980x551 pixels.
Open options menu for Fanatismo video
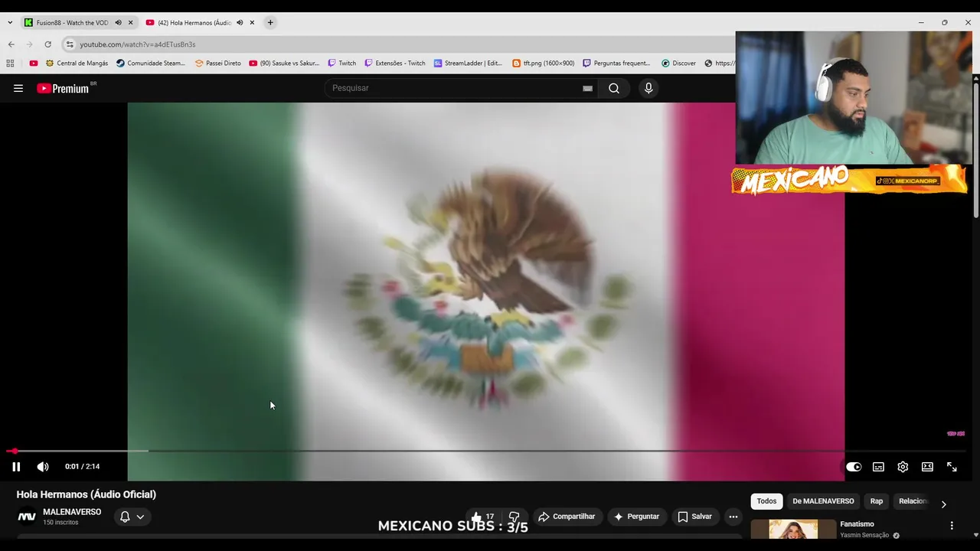[x=952, y=526]
